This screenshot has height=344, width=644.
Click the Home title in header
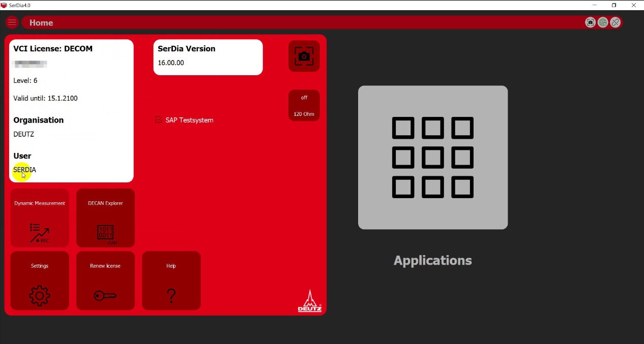tap(41, 23)
